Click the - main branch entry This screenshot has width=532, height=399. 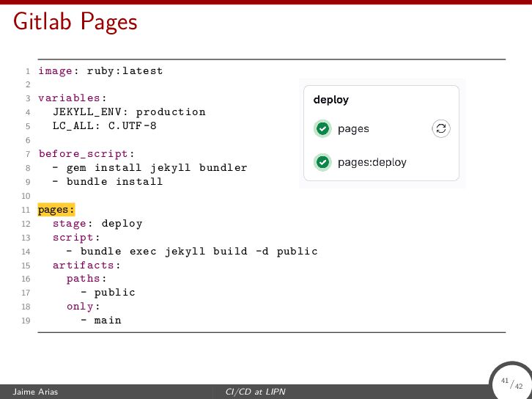tap(101, 321)
